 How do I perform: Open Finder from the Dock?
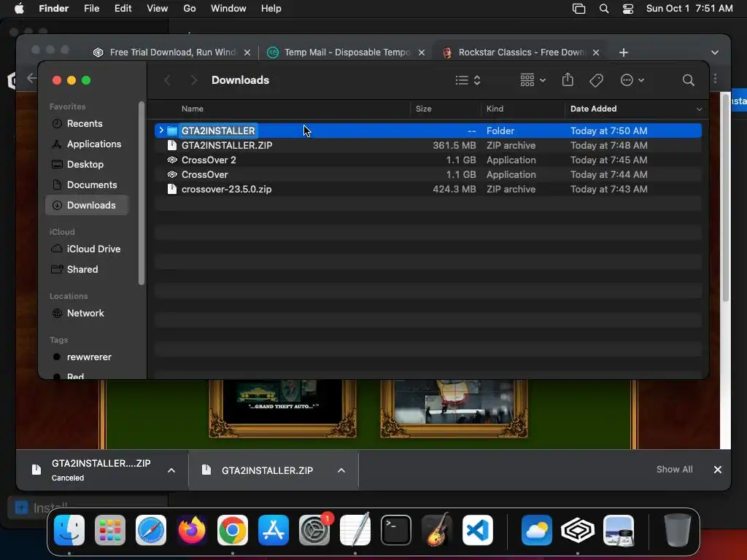click(x=69, y=530)
